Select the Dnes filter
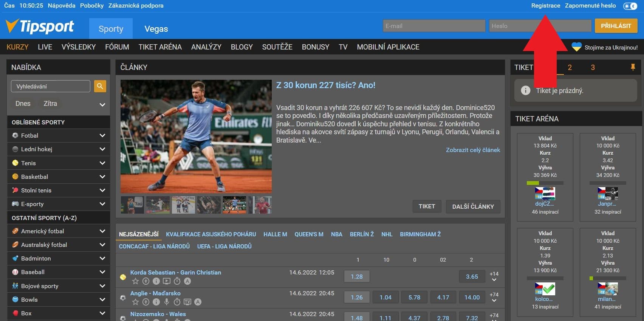The width and height of the screenshot is (644, 321). coord(23,104)
